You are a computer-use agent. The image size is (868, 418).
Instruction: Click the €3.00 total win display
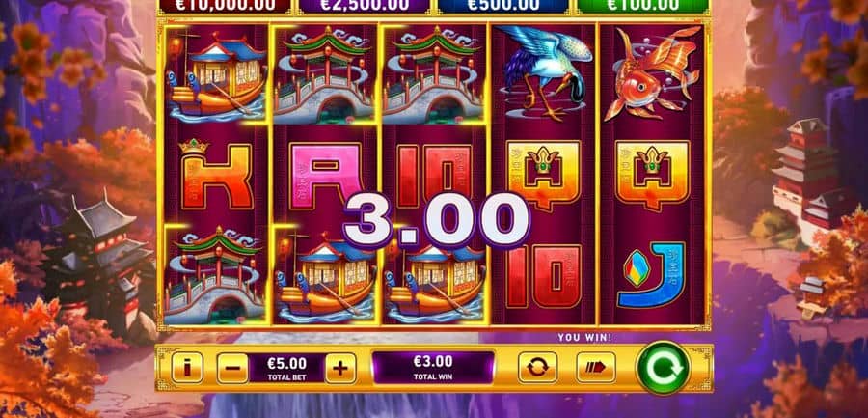pyautogui.click(x=433, y=367)
